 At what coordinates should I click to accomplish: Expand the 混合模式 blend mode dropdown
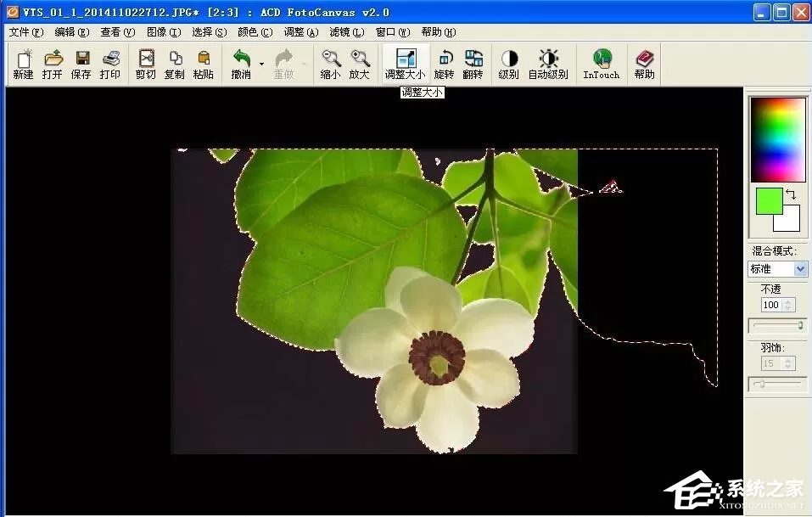[x=801, y=269]
